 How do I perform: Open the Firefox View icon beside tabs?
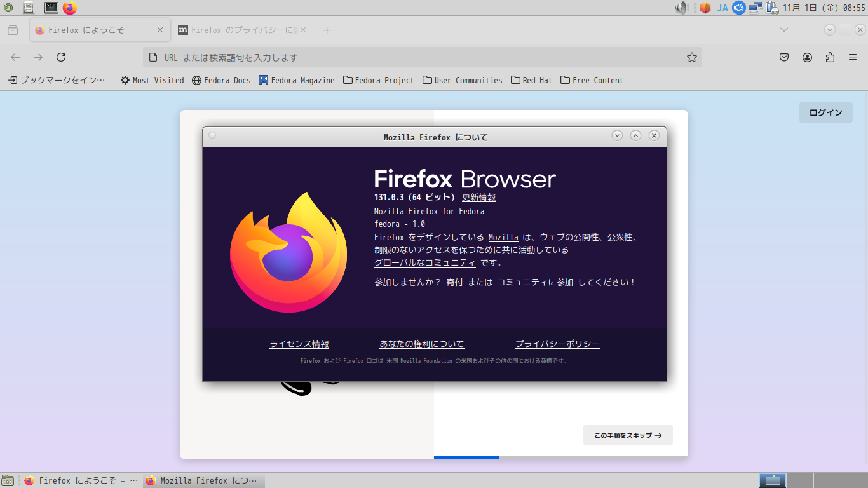point(13,30)
